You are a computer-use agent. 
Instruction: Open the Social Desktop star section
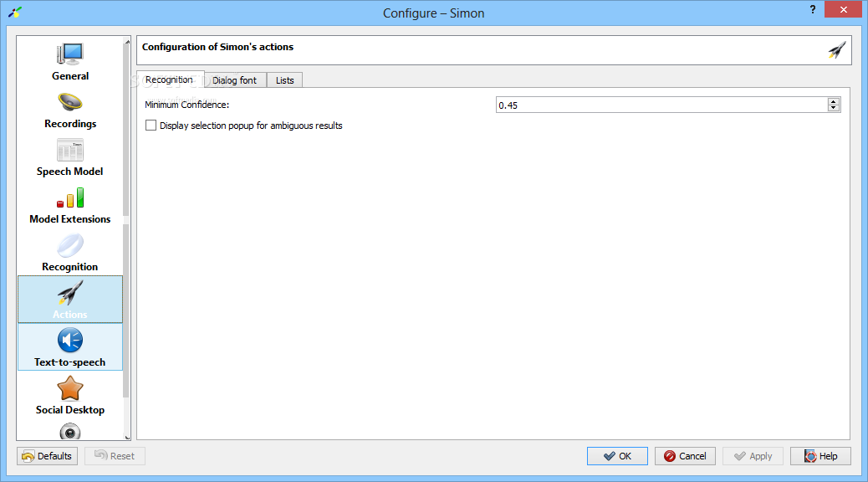pyautogui.click(x=69, y=395)
